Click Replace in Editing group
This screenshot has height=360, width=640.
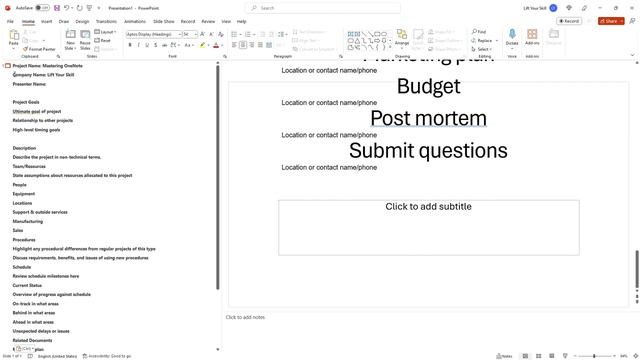pyautogui.click(x=482, y=40)
